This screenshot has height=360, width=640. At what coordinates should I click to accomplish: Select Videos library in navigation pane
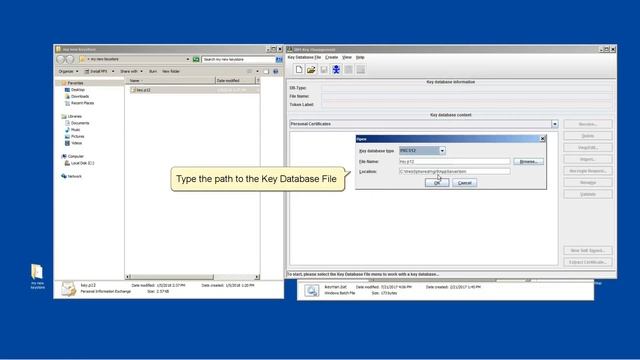point(76,143)
